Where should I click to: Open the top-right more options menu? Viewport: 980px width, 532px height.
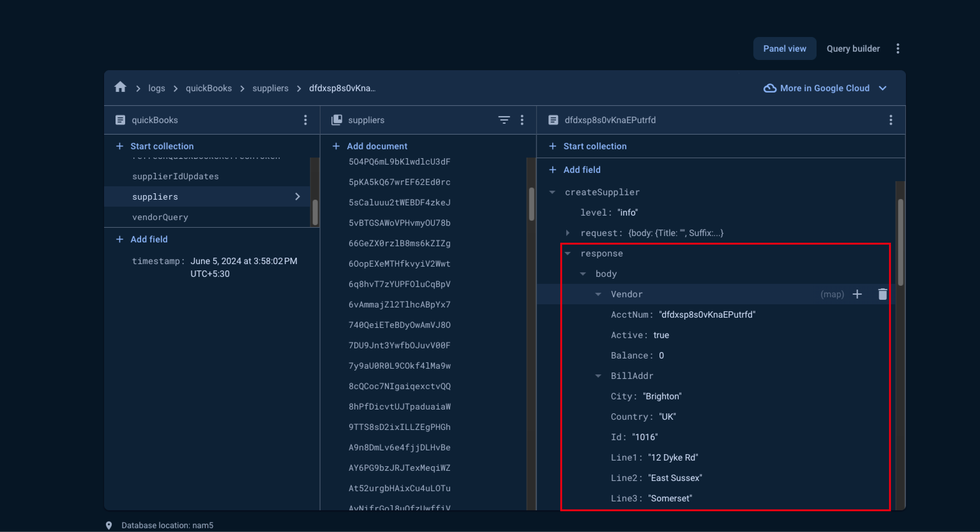click(x=898, y=49)
